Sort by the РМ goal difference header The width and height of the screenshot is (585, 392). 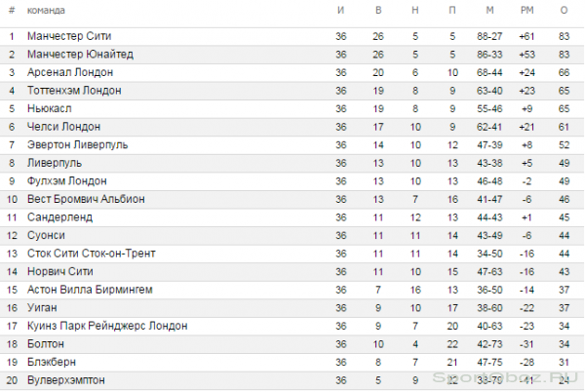[x=526, y=11]
